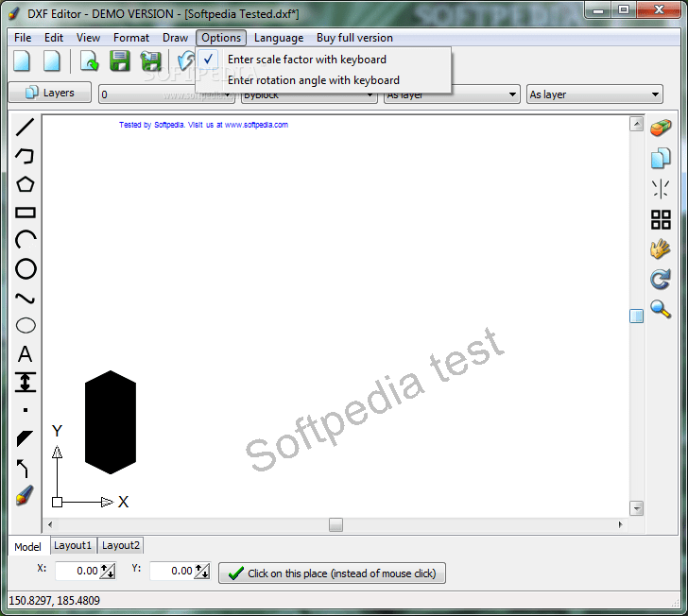Image resolution: width=688 pixels, height=616 pixels.
Task: Click the blue Tested by Softpedia text
Action: tap(203, 125)
